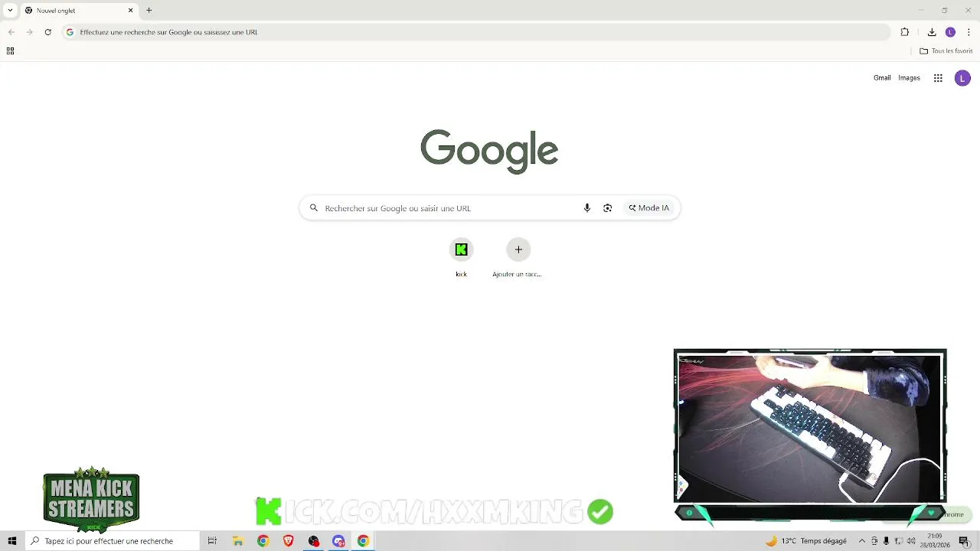980x551 pixels.
Task: Open the Gmail link
Action: click(882, 78)
